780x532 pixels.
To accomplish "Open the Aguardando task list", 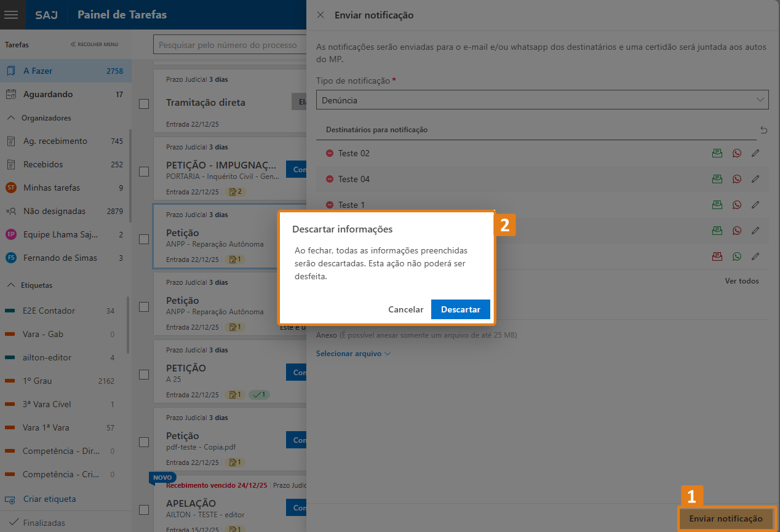I will (x=48, y=94).
